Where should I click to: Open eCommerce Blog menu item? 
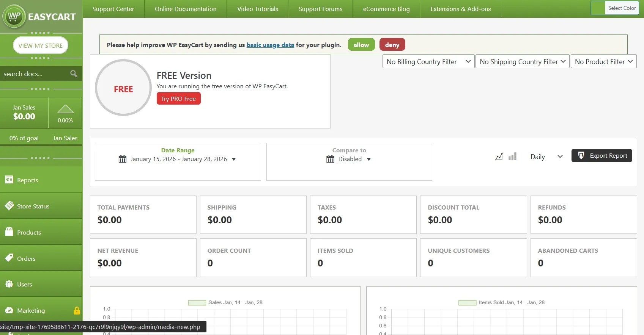(x=386, y=9)
